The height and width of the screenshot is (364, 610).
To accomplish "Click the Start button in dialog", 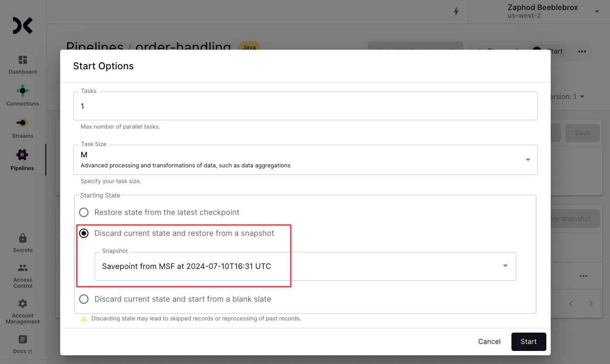I will pos(528,342).
